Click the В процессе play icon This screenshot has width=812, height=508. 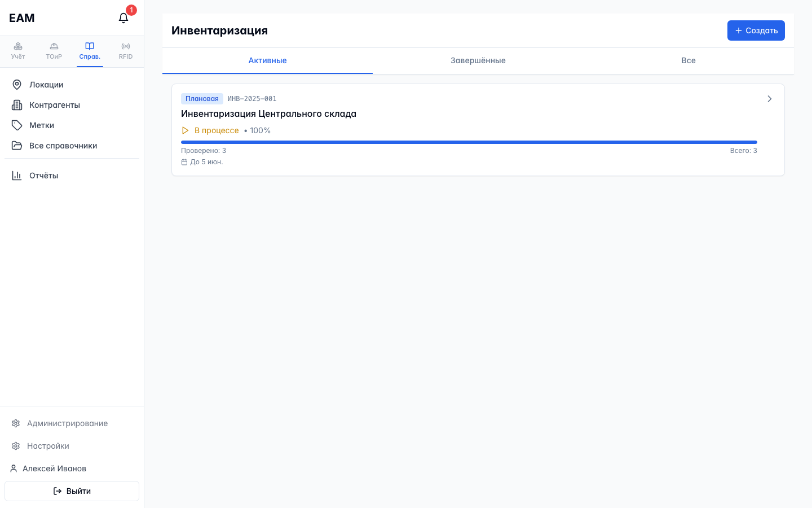pyautogui.click(x=185, y=130)
